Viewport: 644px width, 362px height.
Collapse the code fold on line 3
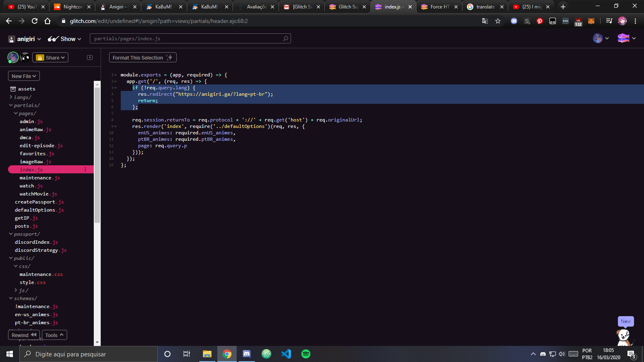pos(116,88)
